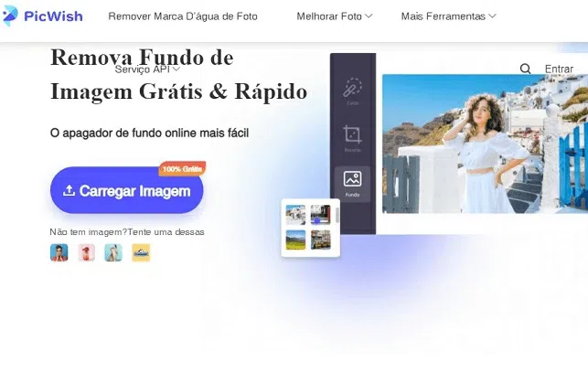Try the pink red-bottle sample image
Image resolution: width=588 pixels, height=385 pixels.
86,252
